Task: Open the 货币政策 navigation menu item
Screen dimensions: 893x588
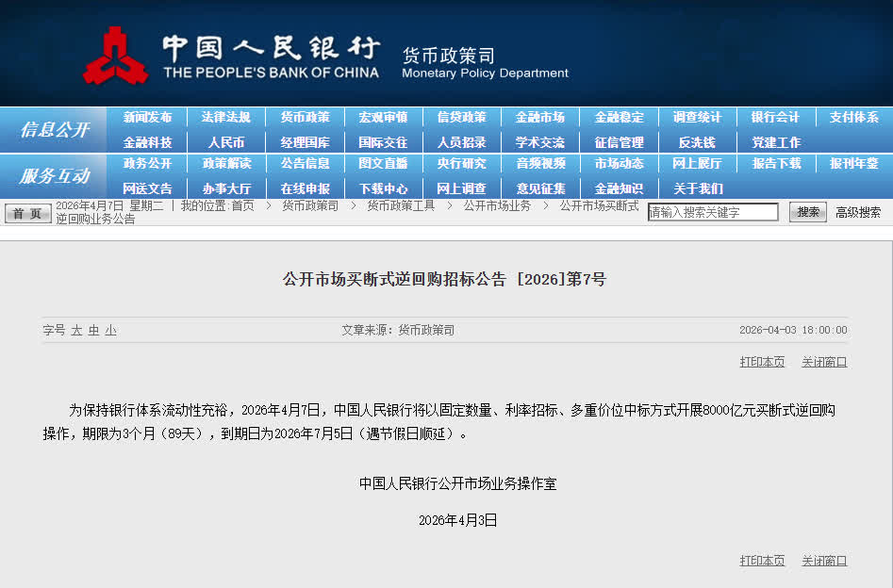Action: coord(305,117)
